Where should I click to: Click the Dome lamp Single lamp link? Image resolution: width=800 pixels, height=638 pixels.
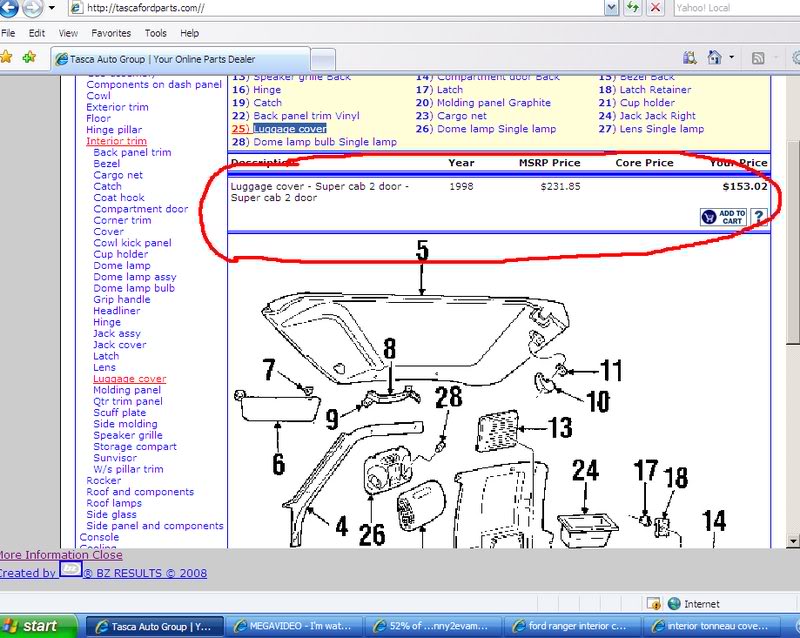point(496,129)
